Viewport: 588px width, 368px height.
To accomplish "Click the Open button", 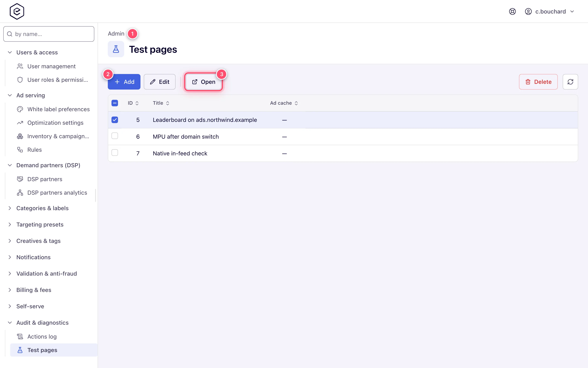I will (x=204, y=82).
